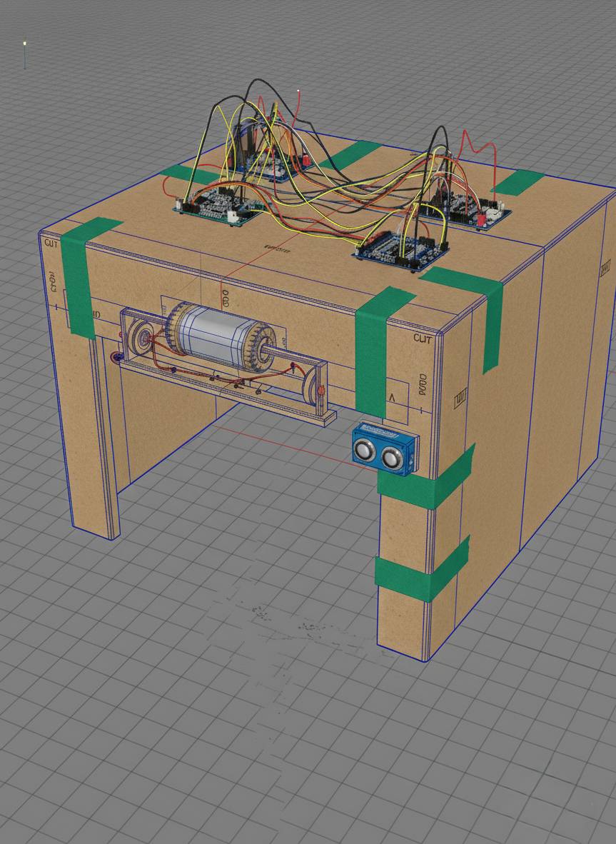
Task: Click the CUT label at the top-left corner
Action: coord(51,243)
